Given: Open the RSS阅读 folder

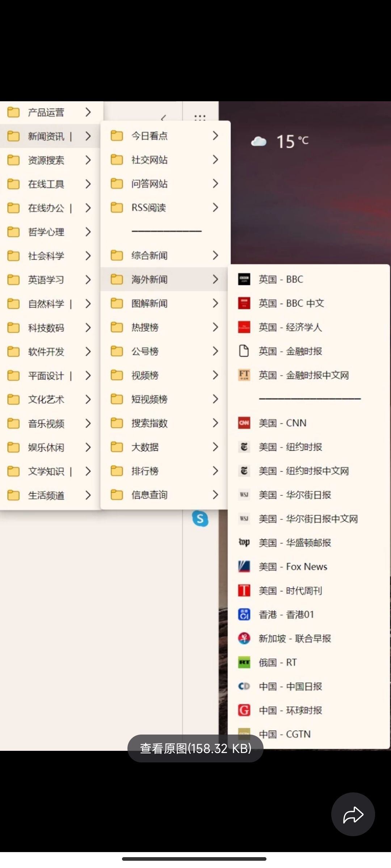Looking at the screenshot, I should pyautogui.click(x=165, y=207).
